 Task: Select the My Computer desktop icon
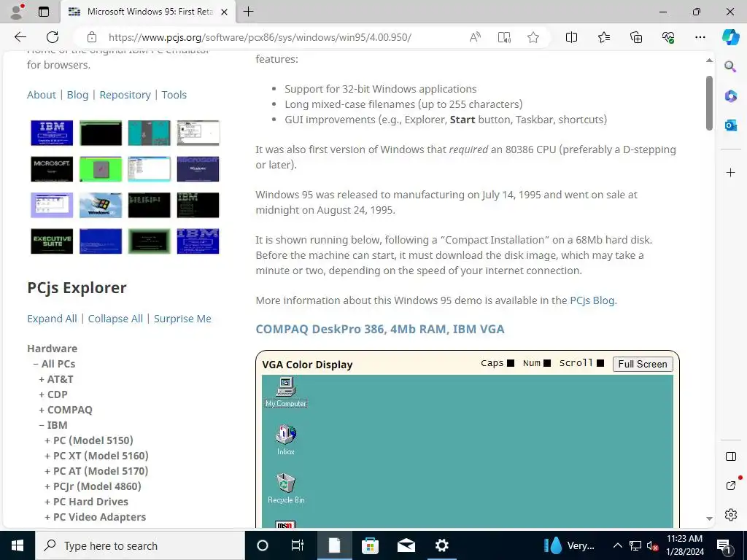tap(286, 392)
